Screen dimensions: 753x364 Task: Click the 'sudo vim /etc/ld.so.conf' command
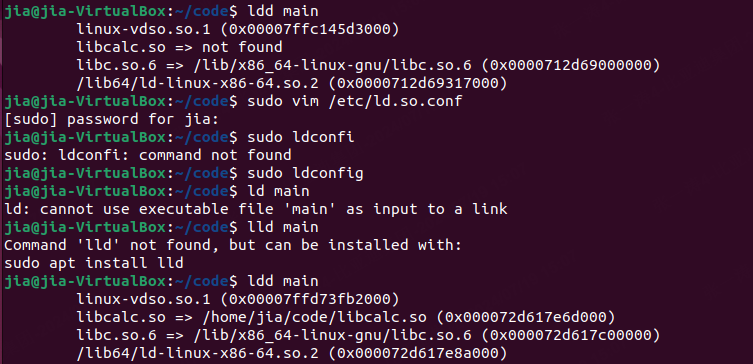[x=354, y=101]
